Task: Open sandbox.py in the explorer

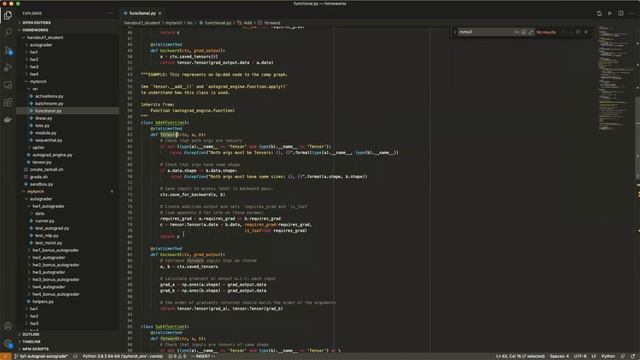Action: pyautogui.click(x=41, y=184)
